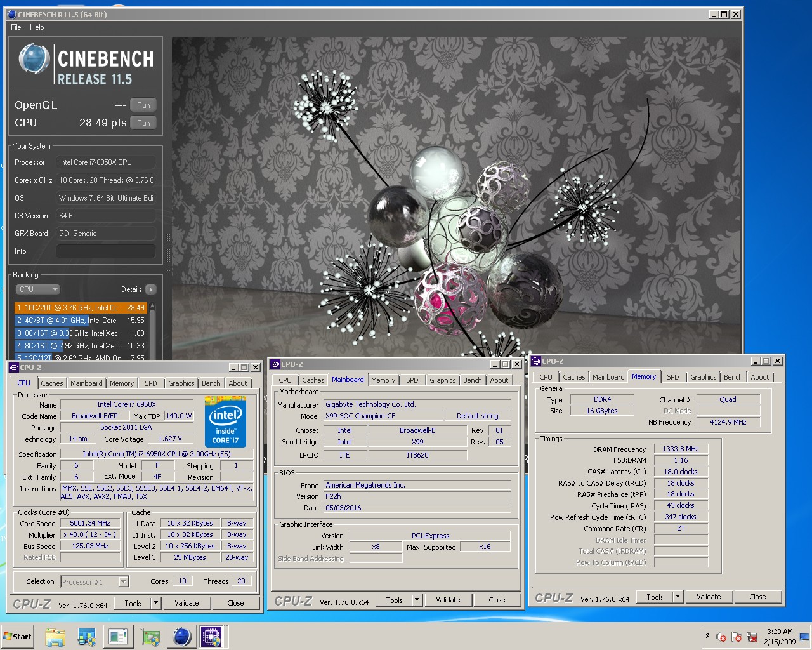This screenshot has width=812, height=650.
Task: Click the Cinebench Info text field
Action: click(106, 251)
